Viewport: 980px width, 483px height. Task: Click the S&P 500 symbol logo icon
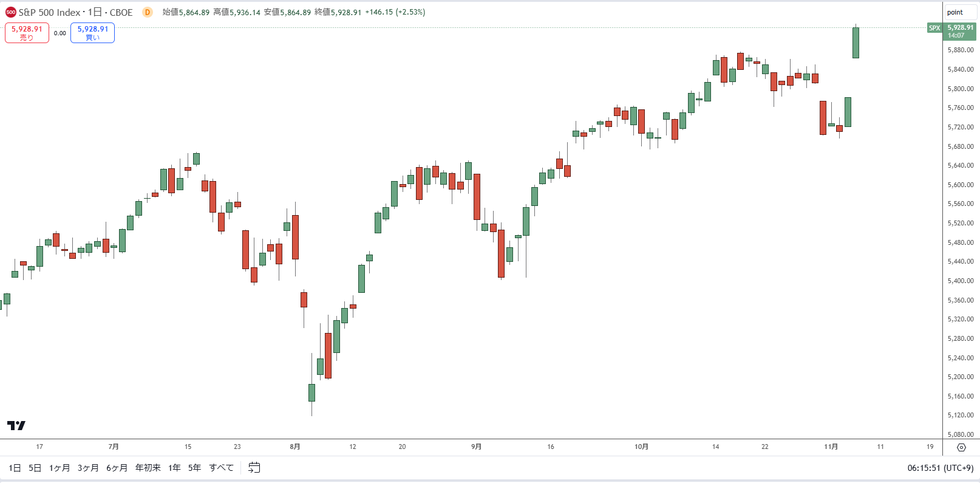[x=11, y=12]
